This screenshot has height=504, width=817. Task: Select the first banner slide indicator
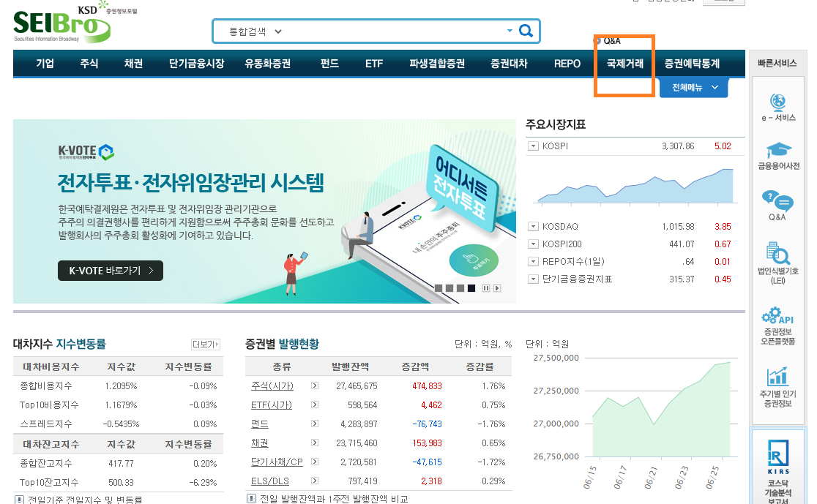[439, 288]
